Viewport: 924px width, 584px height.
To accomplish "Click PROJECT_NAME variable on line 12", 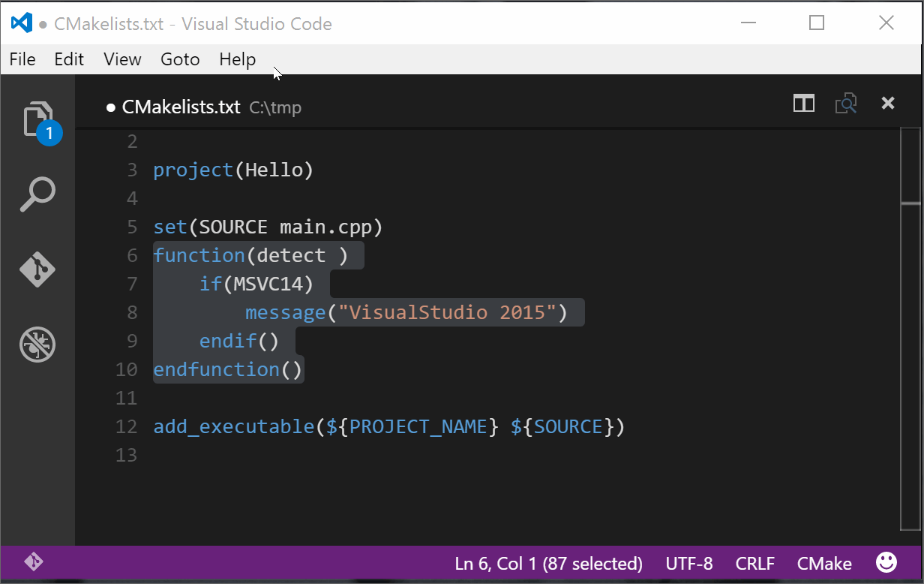I will point(418,426).
